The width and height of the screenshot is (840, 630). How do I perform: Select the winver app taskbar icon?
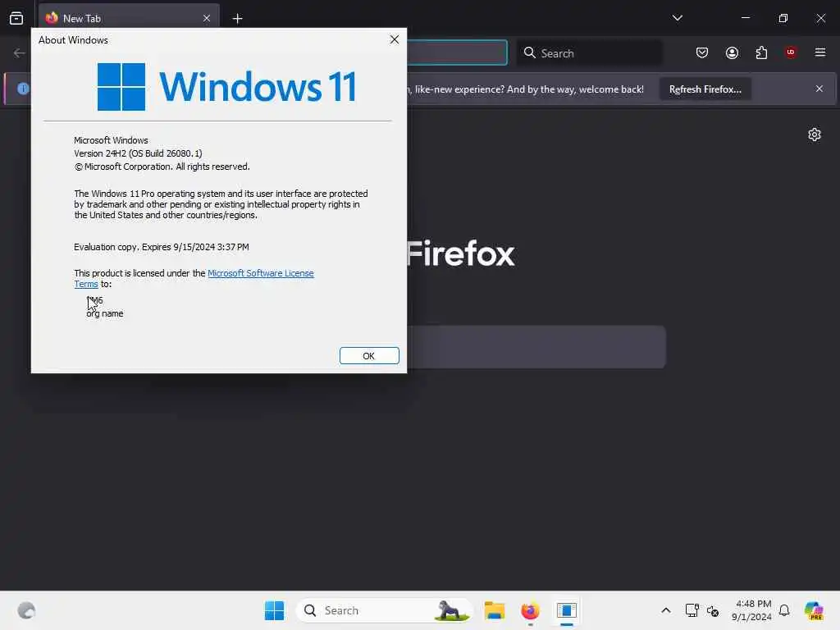[x=566, y=610]
